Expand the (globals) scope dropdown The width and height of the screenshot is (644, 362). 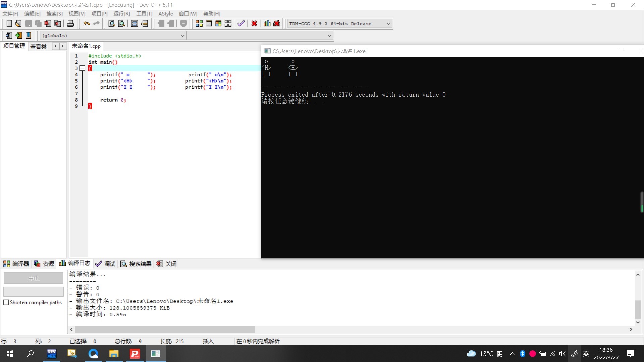182,36
